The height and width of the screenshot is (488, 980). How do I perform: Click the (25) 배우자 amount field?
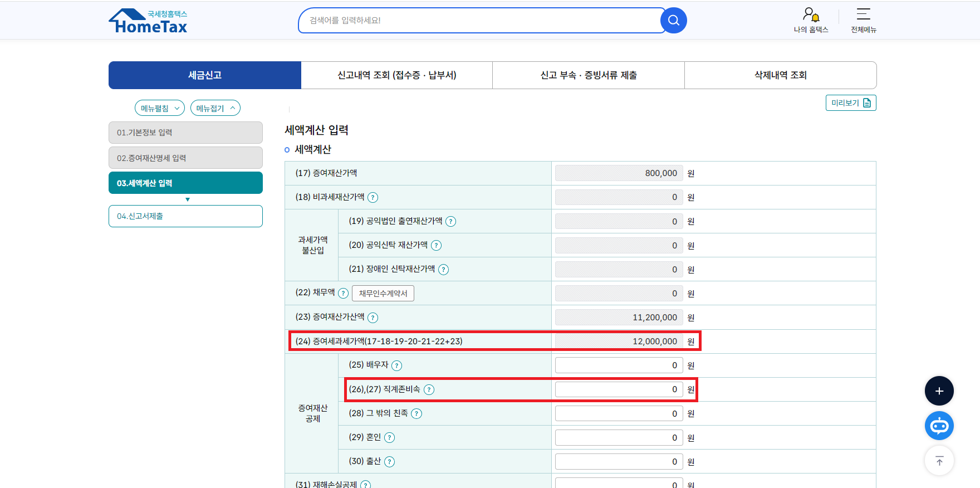pos(619,365)
